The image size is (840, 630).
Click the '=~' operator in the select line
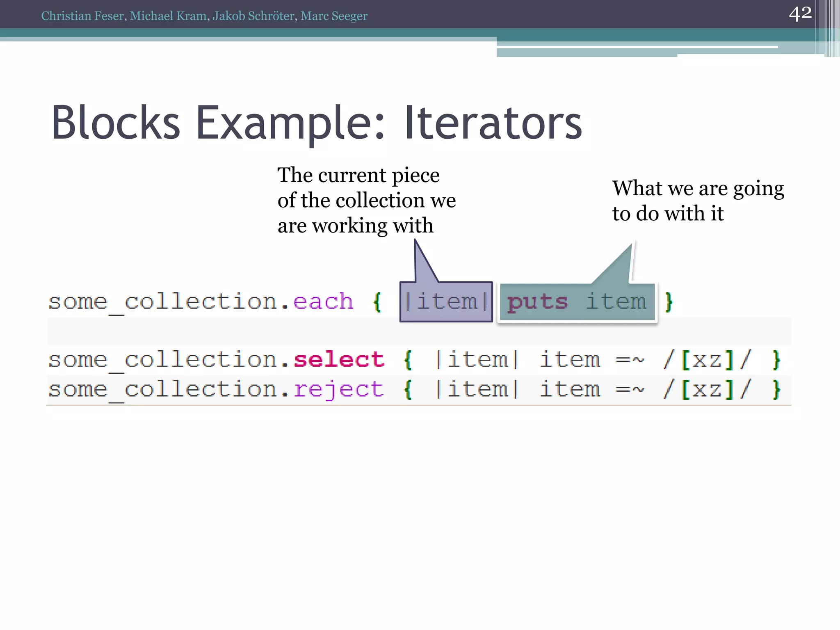630,360
